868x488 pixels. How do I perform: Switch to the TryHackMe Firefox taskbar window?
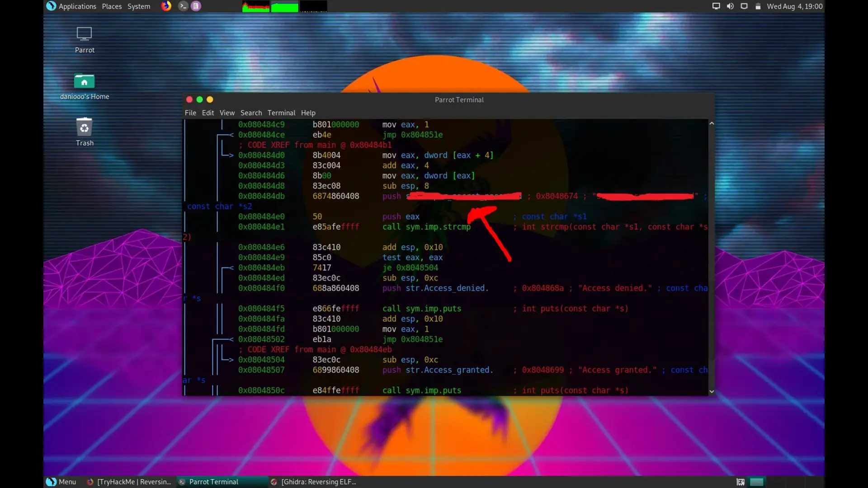129,482
